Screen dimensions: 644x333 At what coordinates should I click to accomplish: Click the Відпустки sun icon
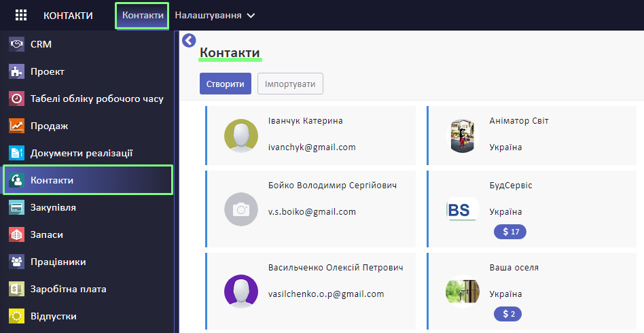pos(17,316)
